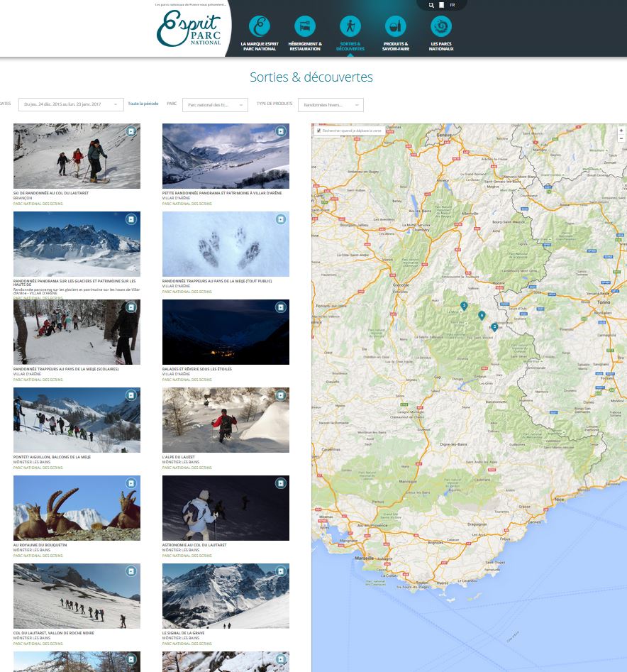627x672 pixels.
Task: Click 'Parc national des Ecrins' under Au royaume du bouquetin
Action: [38, 556]
